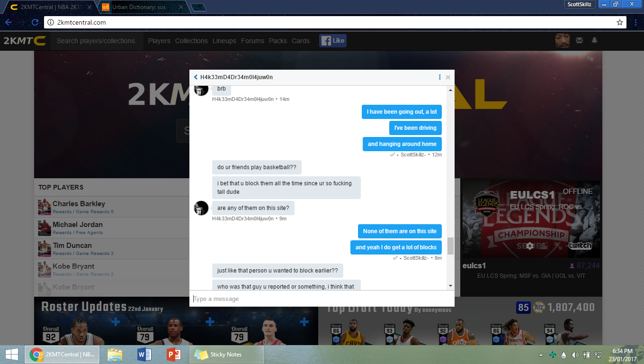Image resolution: width=644 pixels, height=364 pixels.
Task: Click Michael Jordan card thumbnail
Action: tap(45, 228)
